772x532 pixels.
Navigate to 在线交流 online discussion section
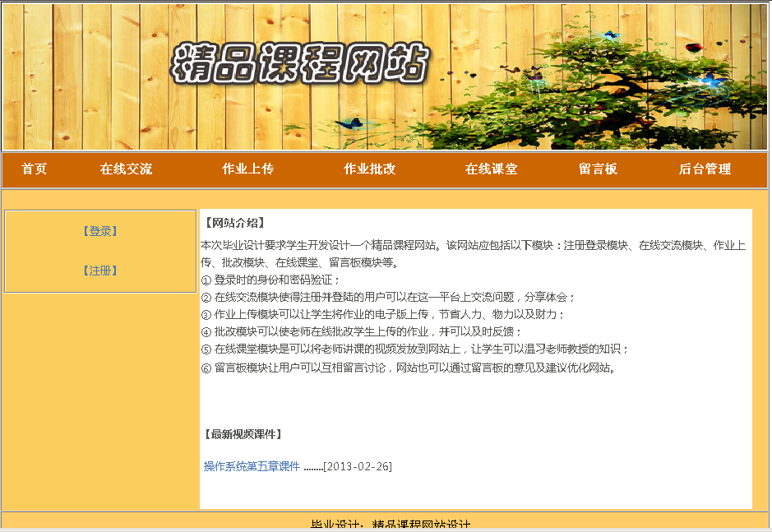click(126, 169)
